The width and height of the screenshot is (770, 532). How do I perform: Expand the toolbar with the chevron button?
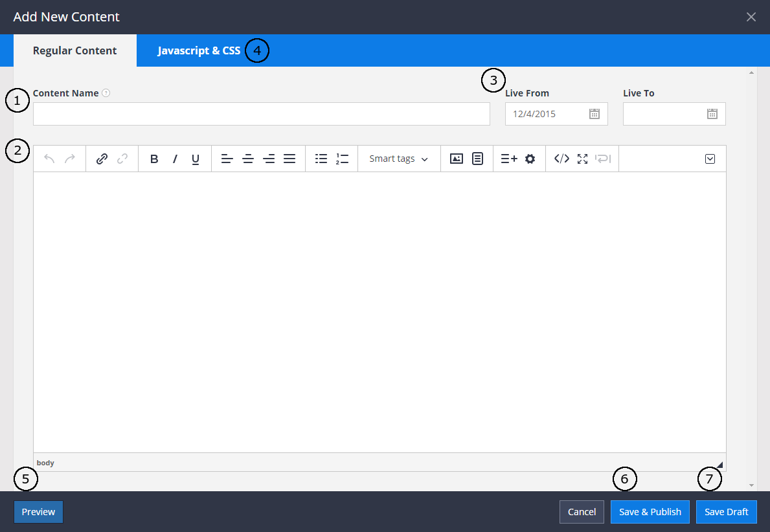coord(710,159)
